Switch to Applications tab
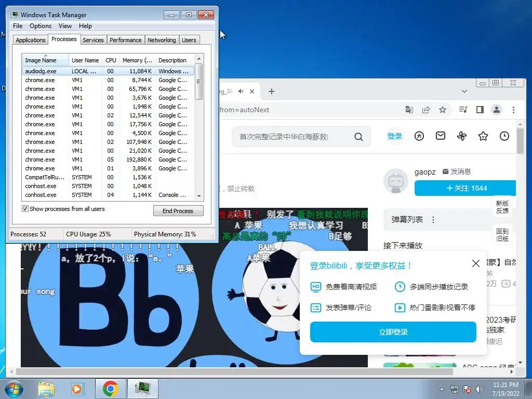The width and height of the screenshot is (532, 399). pyautogui.click(x=31, y=40)
